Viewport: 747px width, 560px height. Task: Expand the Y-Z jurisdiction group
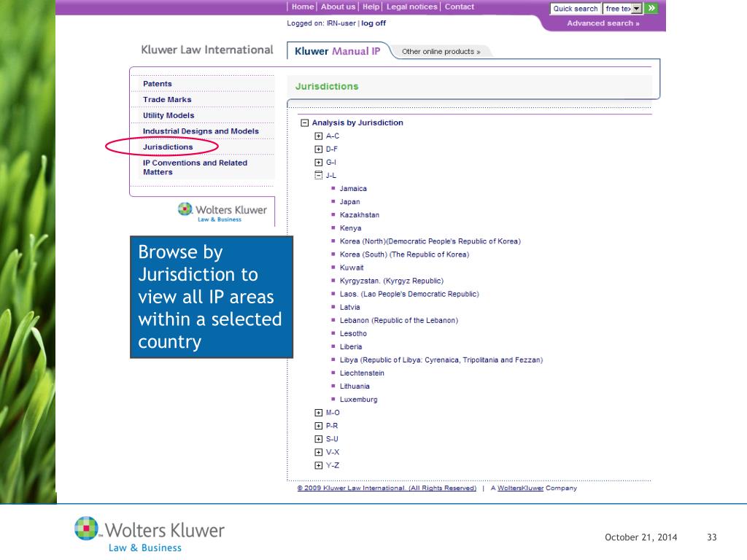(x=318, y=465)
